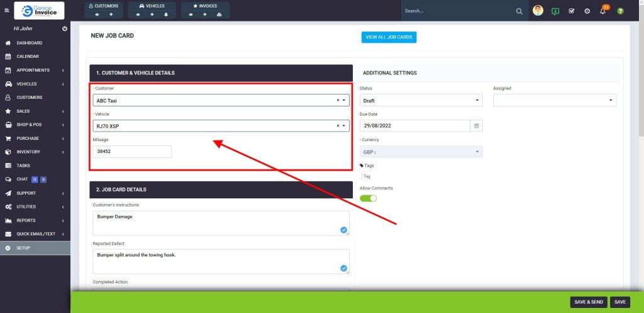The width and height of the screenshot is (644, 313).
Task: Click the plus icon under Customers shortcut
Action: (111, 14)
